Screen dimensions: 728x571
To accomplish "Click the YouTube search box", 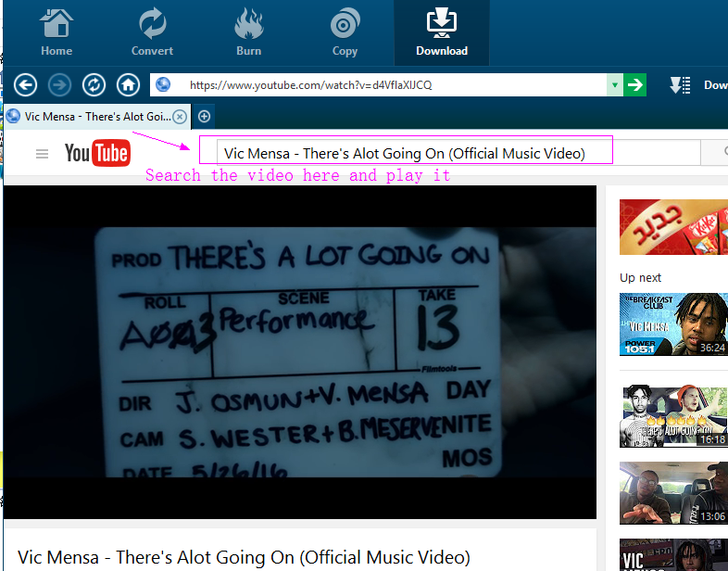I will (458, 153).
